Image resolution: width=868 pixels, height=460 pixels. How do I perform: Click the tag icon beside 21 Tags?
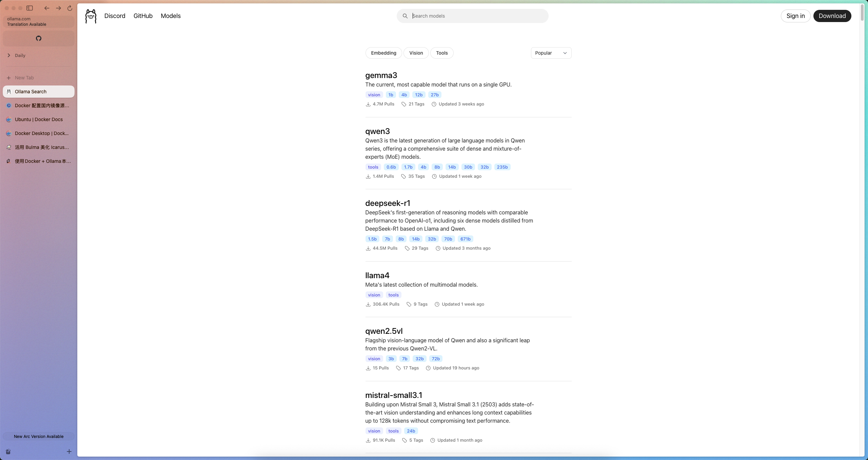404,104
